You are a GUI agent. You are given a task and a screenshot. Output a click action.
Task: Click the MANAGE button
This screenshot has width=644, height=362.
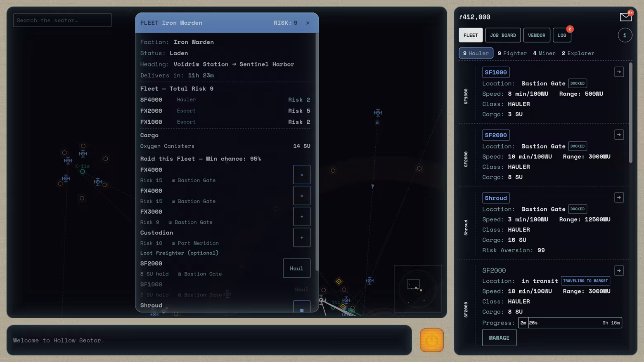(x=499, y=338)
